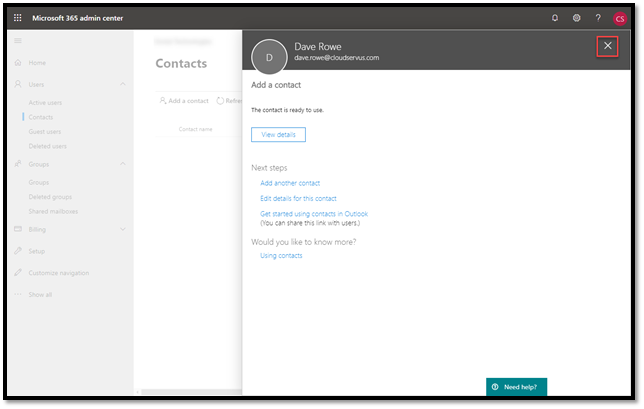Open the app launcher waffle icon

[x=18, y=18]
